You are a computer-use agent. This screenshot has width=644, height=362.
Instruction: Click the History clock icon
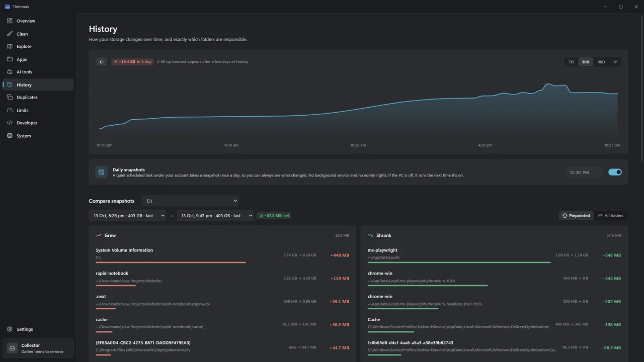pyautogui.click(x=10, y=84)
